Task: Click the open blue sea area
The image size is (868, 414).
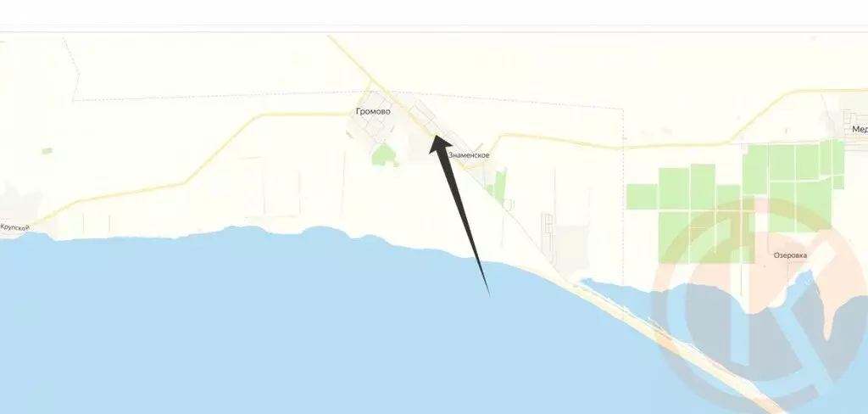Action: pyautogui.click(x=277, y=327)
